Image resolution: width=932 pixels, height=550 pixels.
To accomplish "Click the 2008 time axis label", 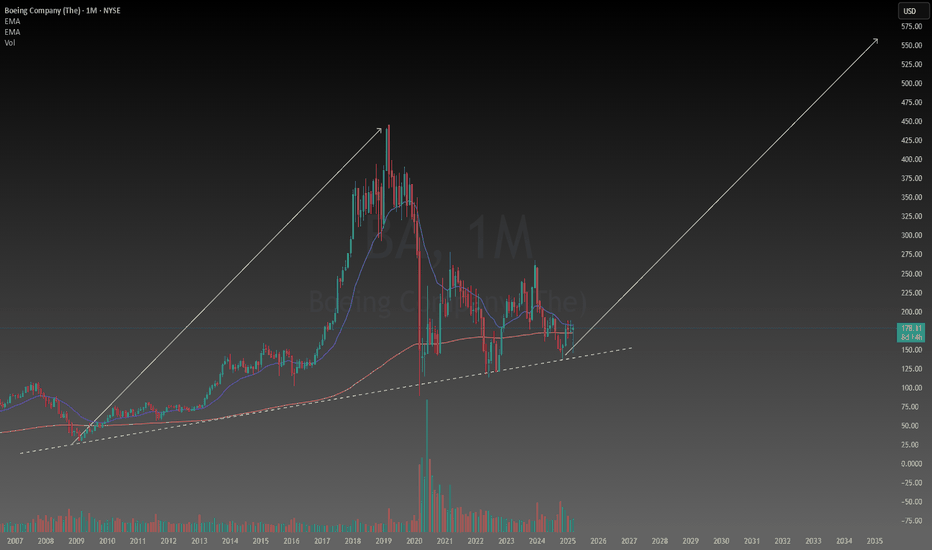I will (x=46, y=541).
